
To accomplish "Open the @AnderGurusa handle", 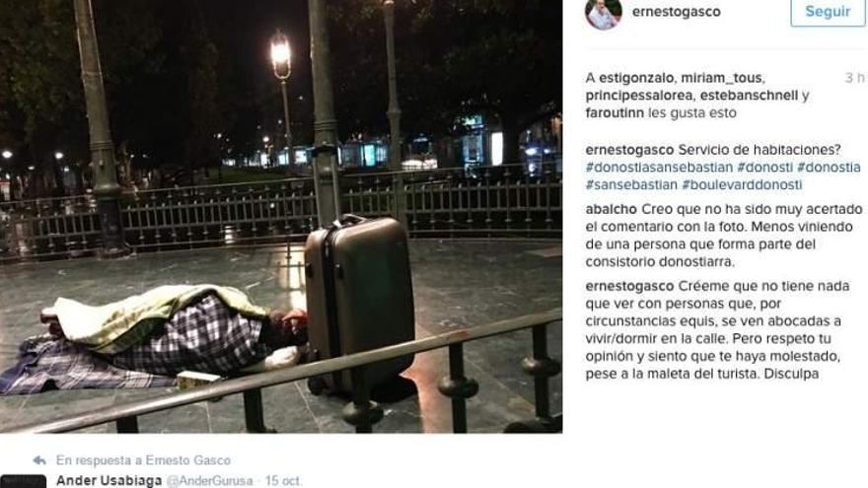I will click(210, 481).
